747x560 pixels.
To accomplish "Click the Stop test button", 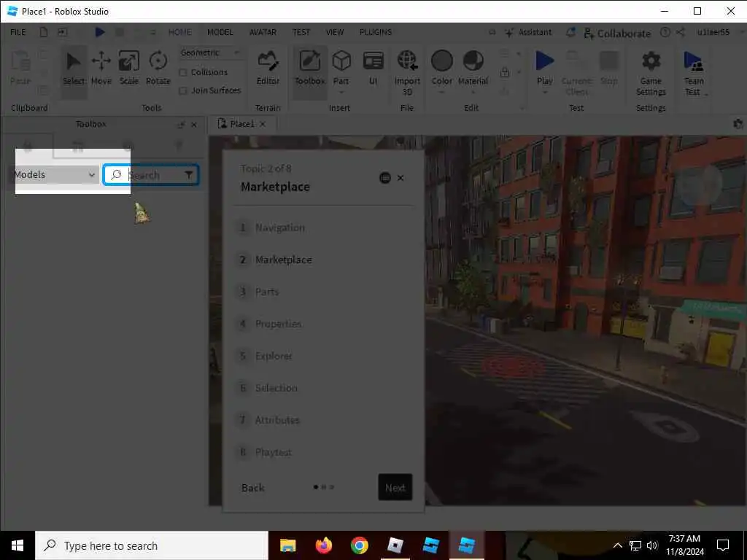I will click(x=609, y=69).
